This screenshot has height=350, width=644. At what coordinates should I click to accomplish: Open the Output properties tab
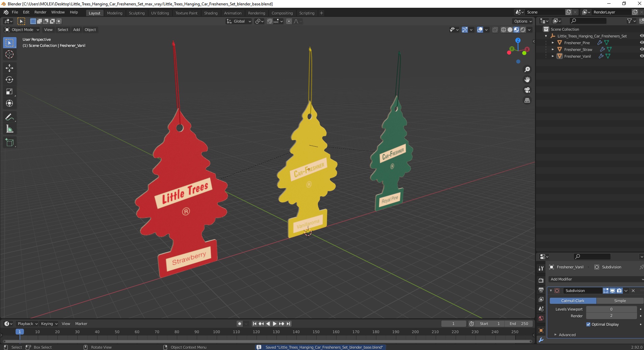(541, 290)
